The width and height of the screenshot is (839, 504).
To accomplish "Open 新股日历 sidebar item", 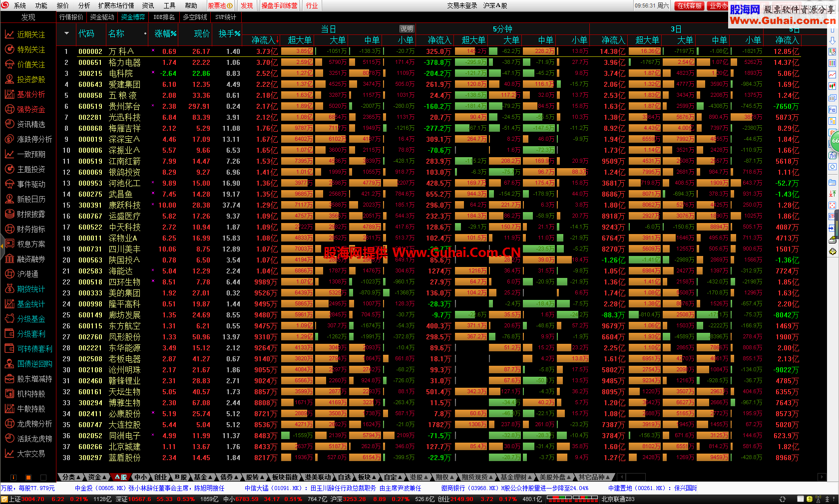I will click(25, 199).
